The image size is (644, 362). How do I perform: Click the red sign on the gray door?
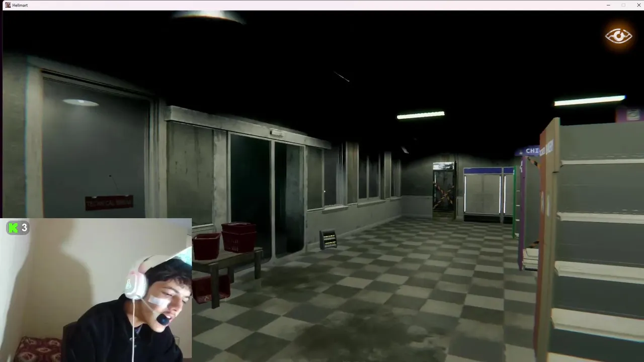(109, 203)
